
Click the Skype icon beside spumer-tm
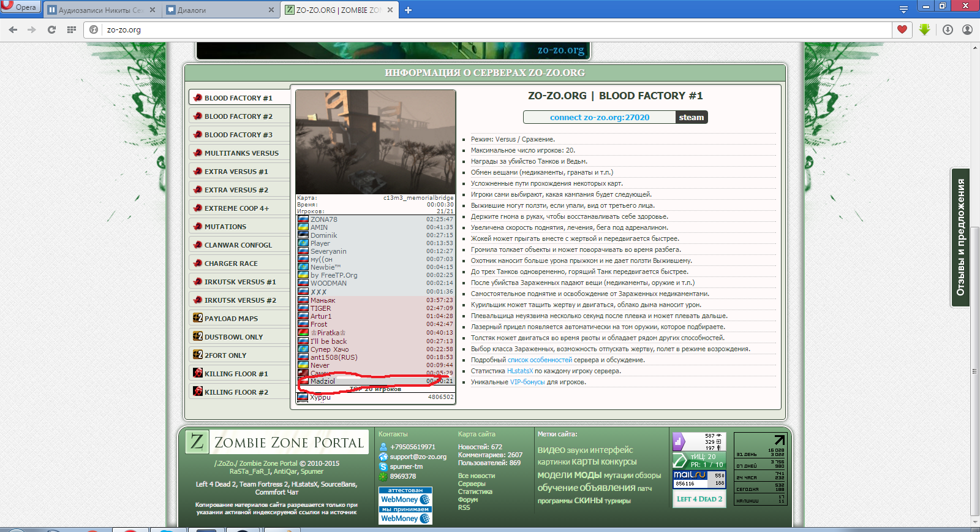[383, 466]
